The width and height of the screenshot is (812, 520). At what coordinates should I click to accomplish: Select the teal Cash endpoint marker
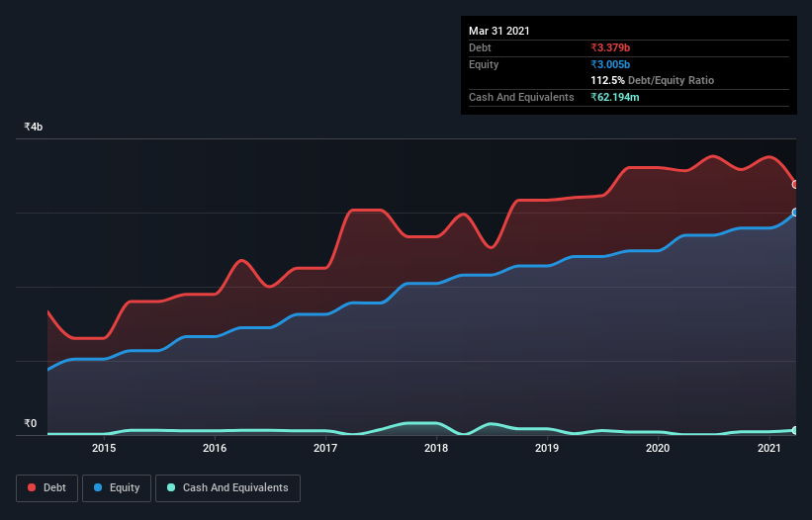(x=795, y=430)
